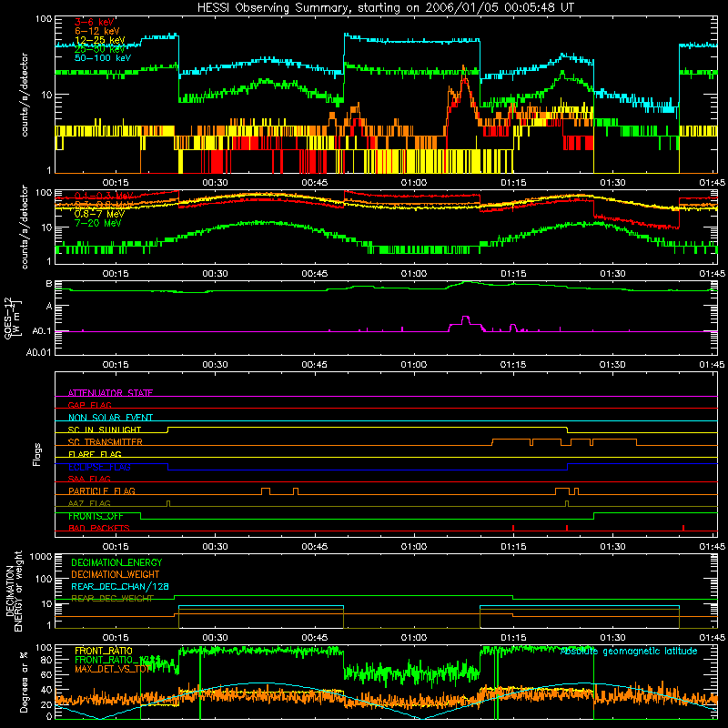Click the REAR_DEC_CHAN/128 legend label

(x=120, y=587)
